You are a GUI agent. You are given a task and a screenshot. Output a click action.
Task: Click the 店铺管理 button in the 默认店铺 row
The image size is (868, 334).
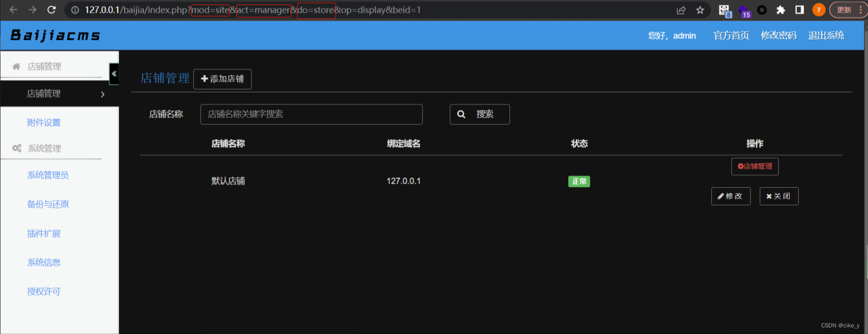point(755,166)
